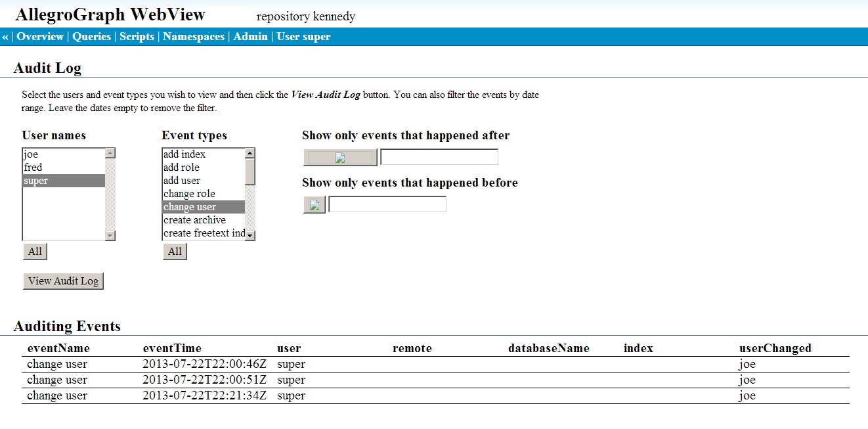Collapse the navigation bar with the chevron

point(5,37)
